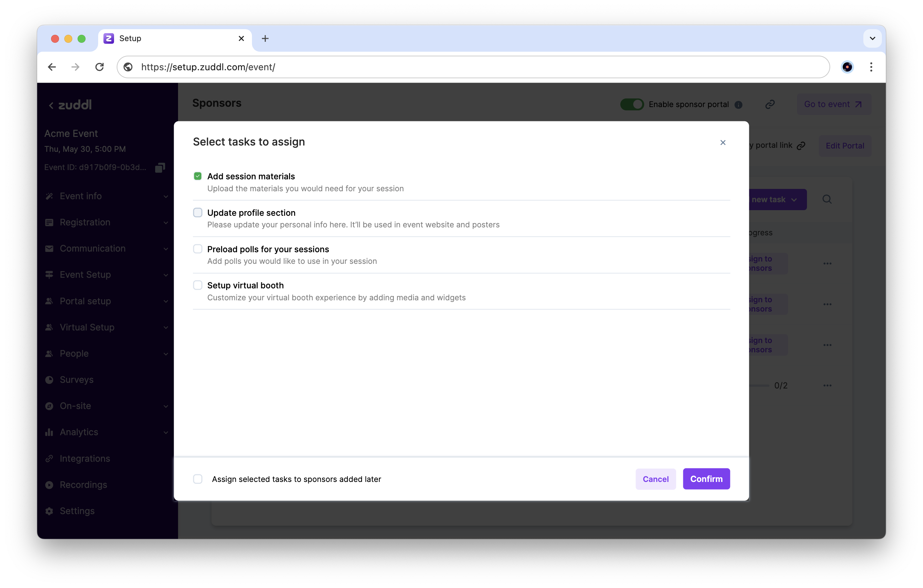
Task: Click Cancel in the dialog
Action: [x=655, y=479]
